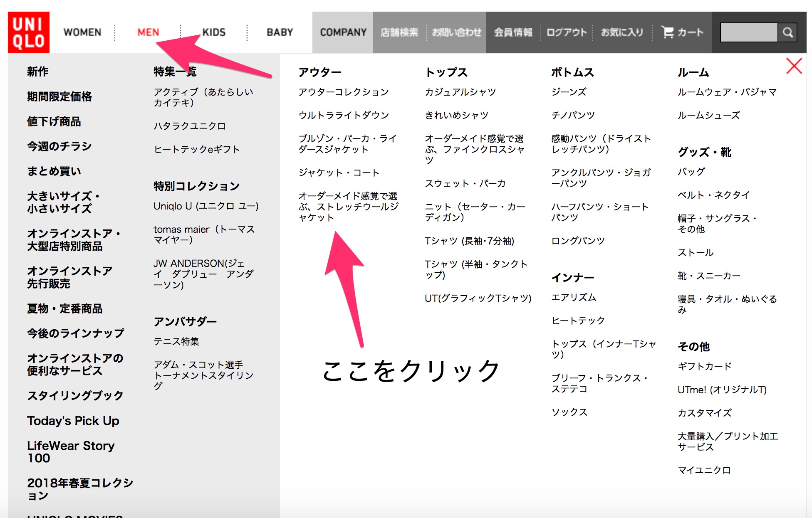Image resolution: width=812 pixels, height=518 pixels.
Task: Open きれいめシャツ link
Action: point(457,115)
